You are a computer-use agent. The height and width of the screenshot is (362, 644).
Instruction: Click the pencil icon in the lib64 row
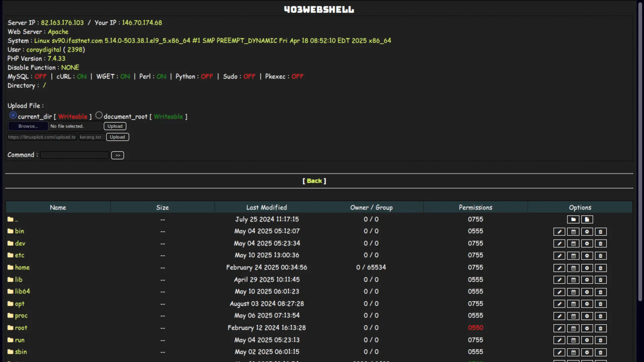tap(559, 292)
